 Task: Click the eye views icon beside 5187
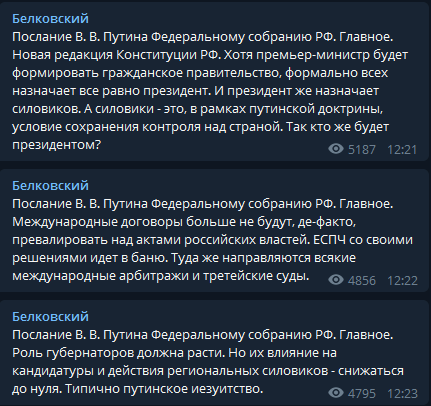(336, 149)
